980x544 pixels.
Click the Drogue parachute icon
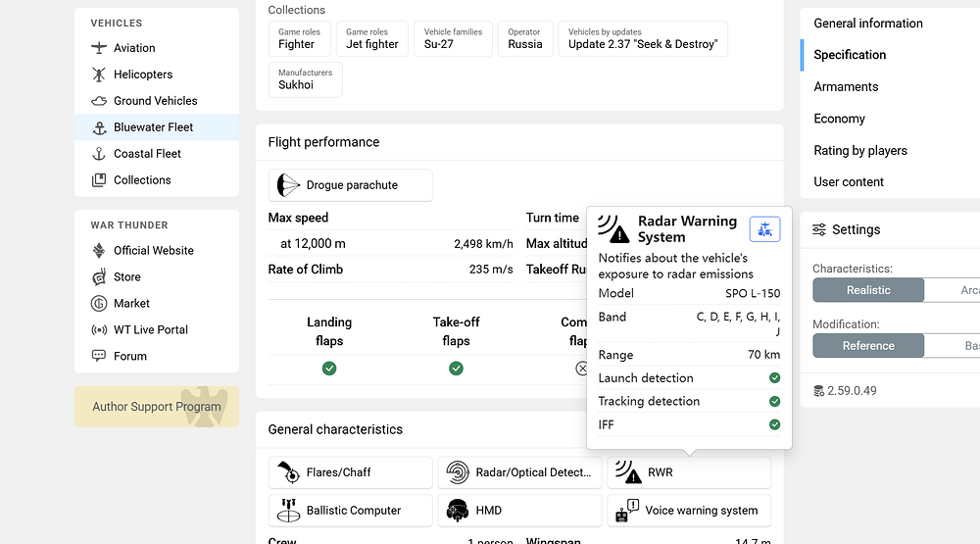(287, 185)
